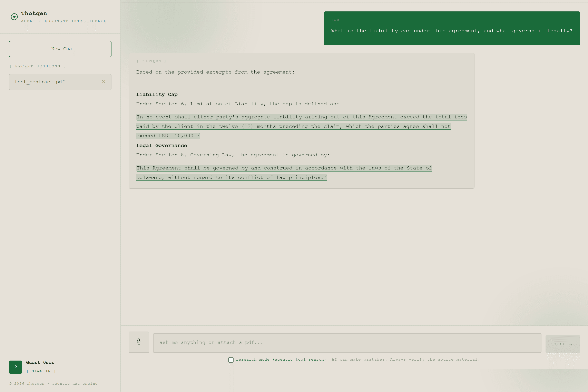Image resolution: width=588 pixels, height=392 pixels.
Task: Click the SIGN IN link
Action: point(41,371)
